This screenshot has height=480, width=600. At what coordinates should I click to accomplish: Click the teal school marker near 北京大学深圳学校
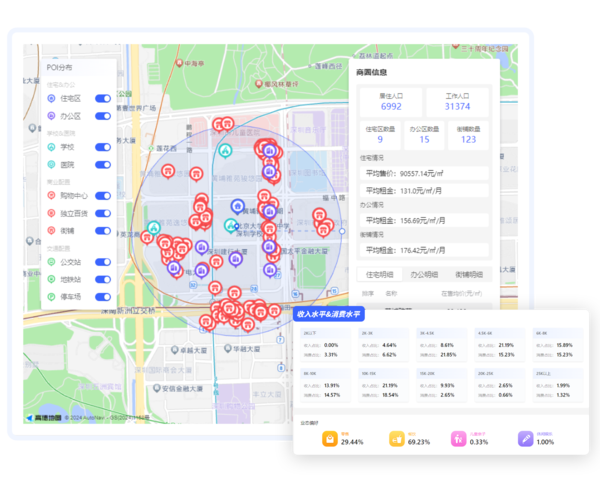point(231,226)
